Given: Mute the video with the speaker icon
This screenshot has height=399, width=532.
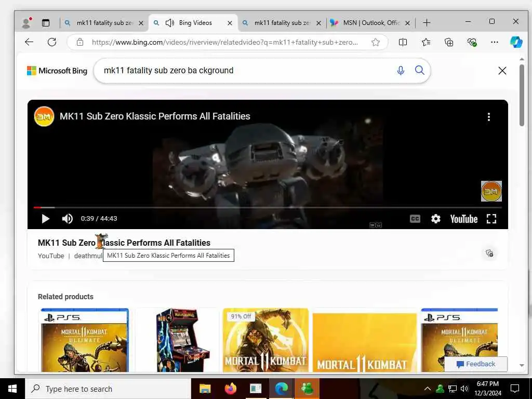Looking at the screenshot, I should point(67,219).
